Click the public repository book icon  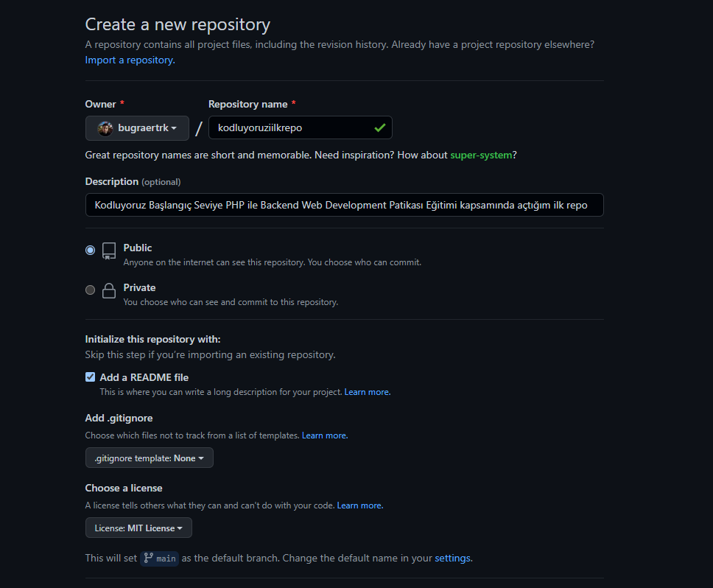tap(109, 251)
